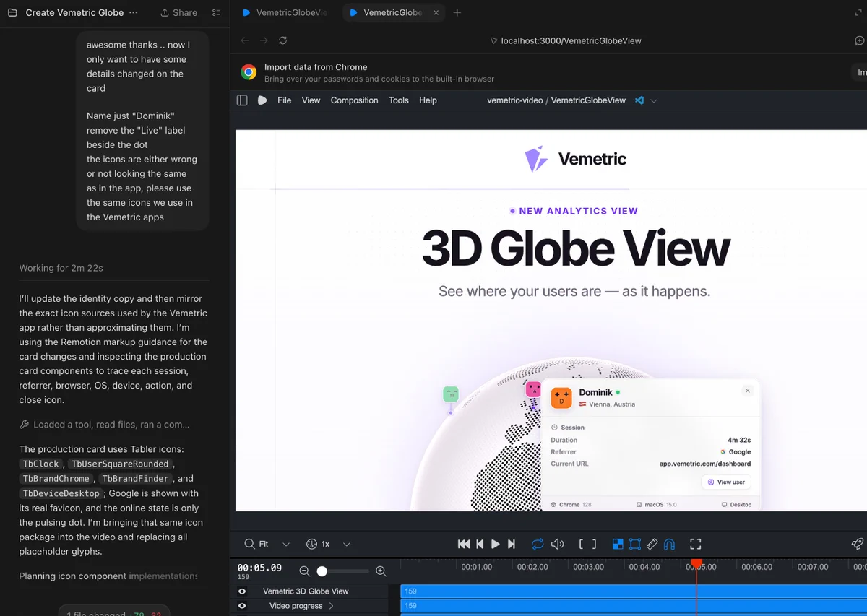Click the View user button on card
This screenshot has height=616, width=867.
pyautogui.click(x=727, y=482)
